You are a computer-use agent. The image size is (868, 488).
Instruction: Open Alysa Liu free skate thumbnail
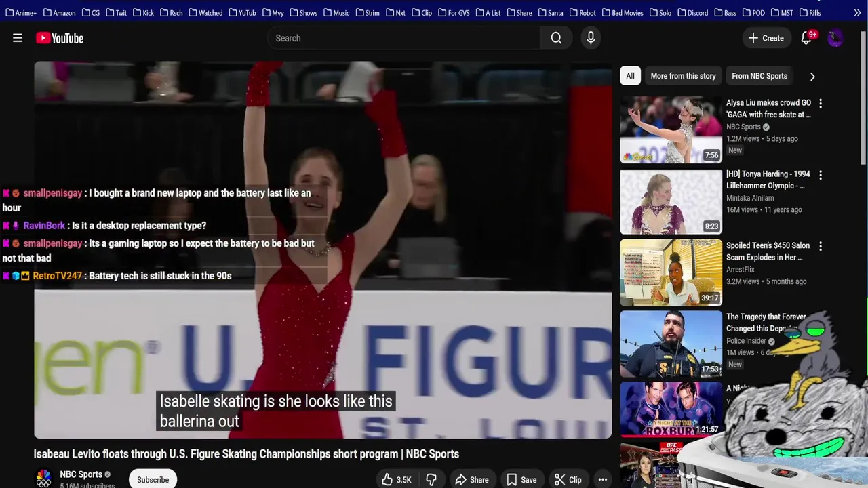[671, 130]
